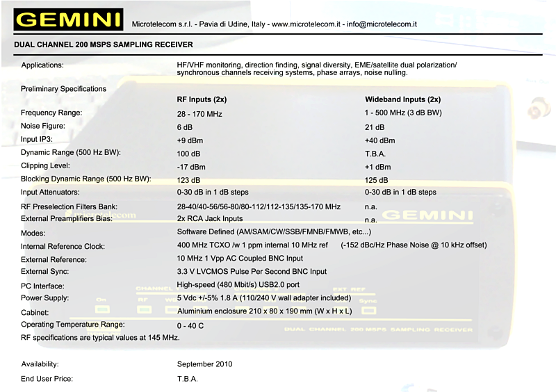This screenshot has width=556, height=392.
Task: Click the 28 - 170 MHz frequency range value
Action: [x=199, y=113]
